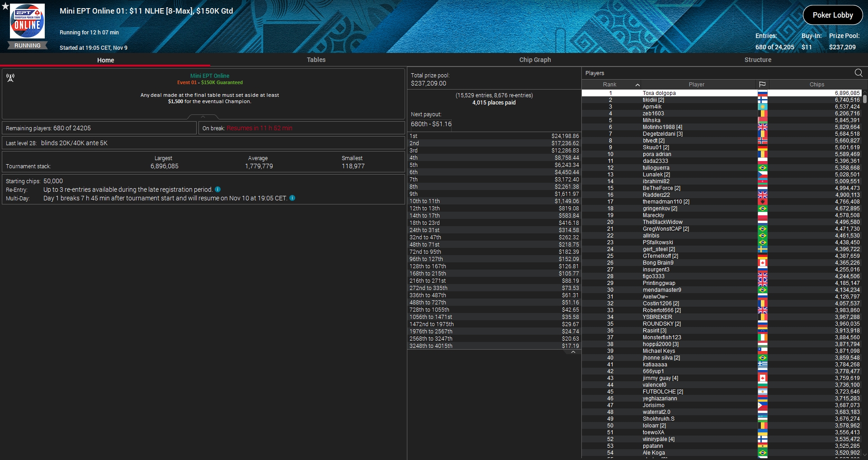868x460 pixels.
Task: Click Entries 680 of 24,205 in header
Action: coord(774,47)
